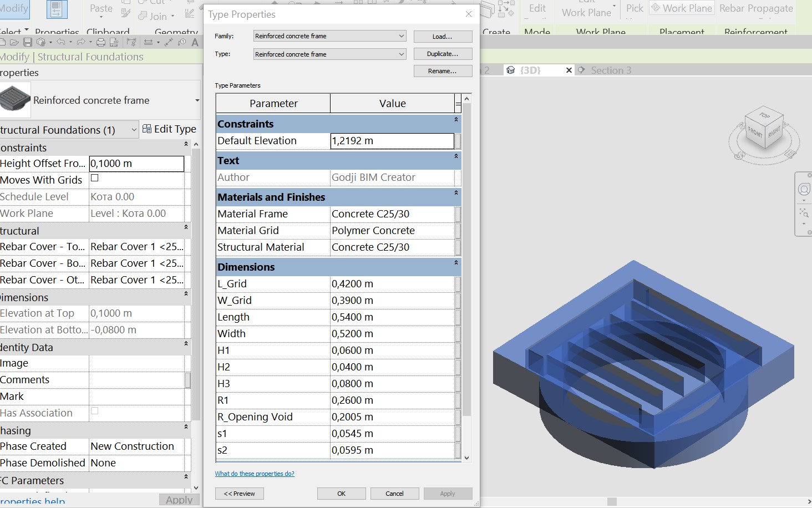Click the Edit Type icon in Properties panel
This screenshot has width=812, height=508.
[147, 129]
